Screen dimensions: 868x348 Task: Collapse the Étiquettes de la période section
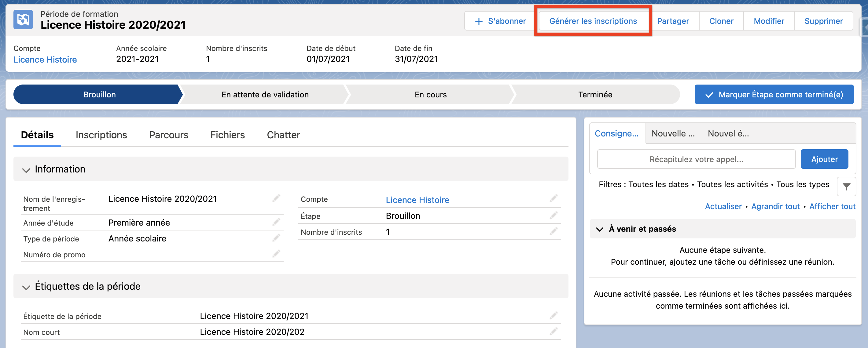tap(26, 288)
